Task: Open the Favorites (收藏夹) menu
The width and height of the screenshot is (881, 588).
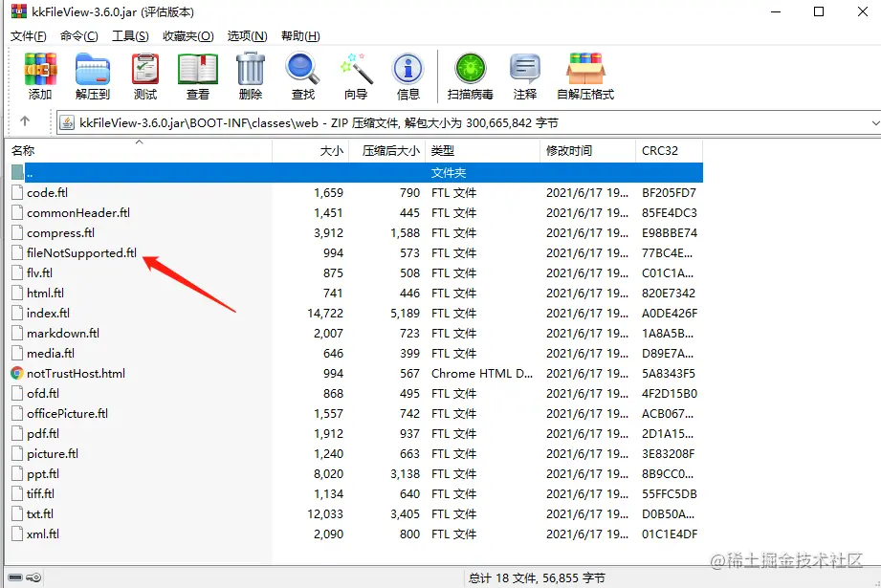Action: 188,36
